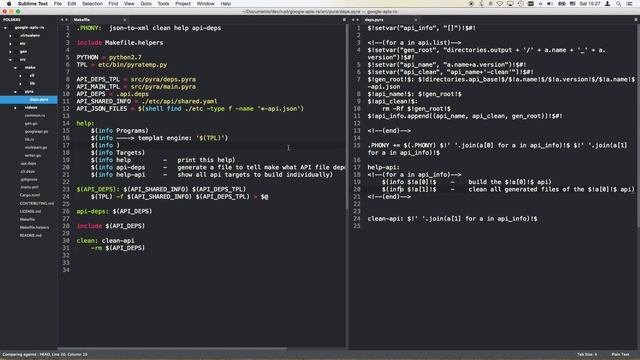Screen dimensions: 640x360
Task: Open the Goto menu
Action: [146, 4]
